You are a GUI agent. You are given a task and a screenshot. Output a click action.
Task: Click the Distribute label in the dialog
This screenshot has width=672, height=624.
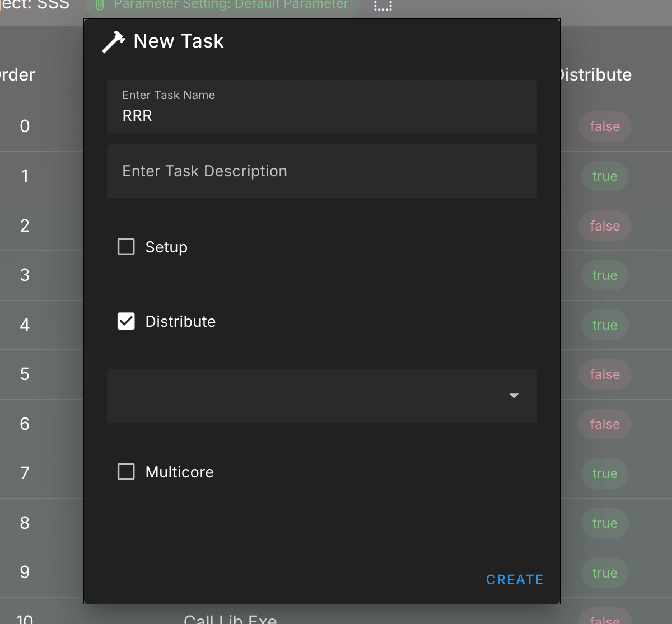pos(180,322)
